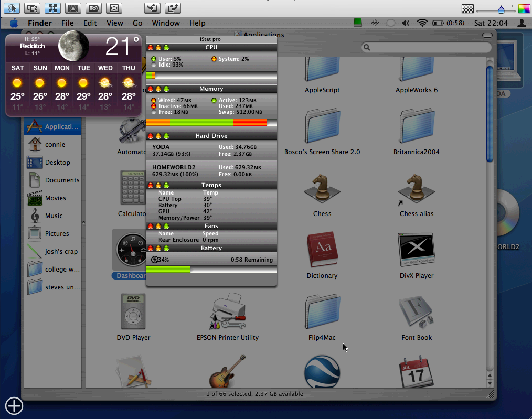Open josh's crap folder in sidebar
532x419 pixels.
[x=52, y=252]
